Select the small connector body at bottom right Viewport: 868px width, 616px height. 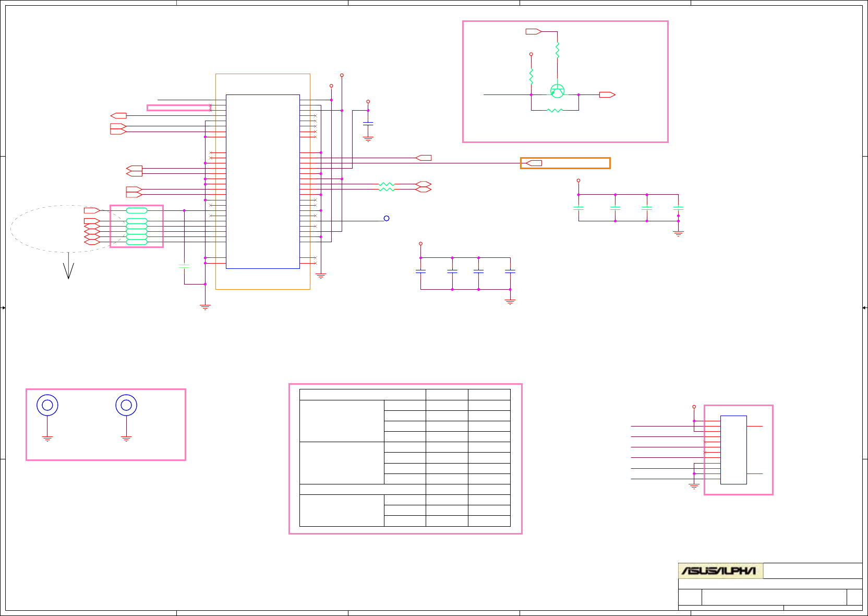pyautogui.click(x=733, y=450)
